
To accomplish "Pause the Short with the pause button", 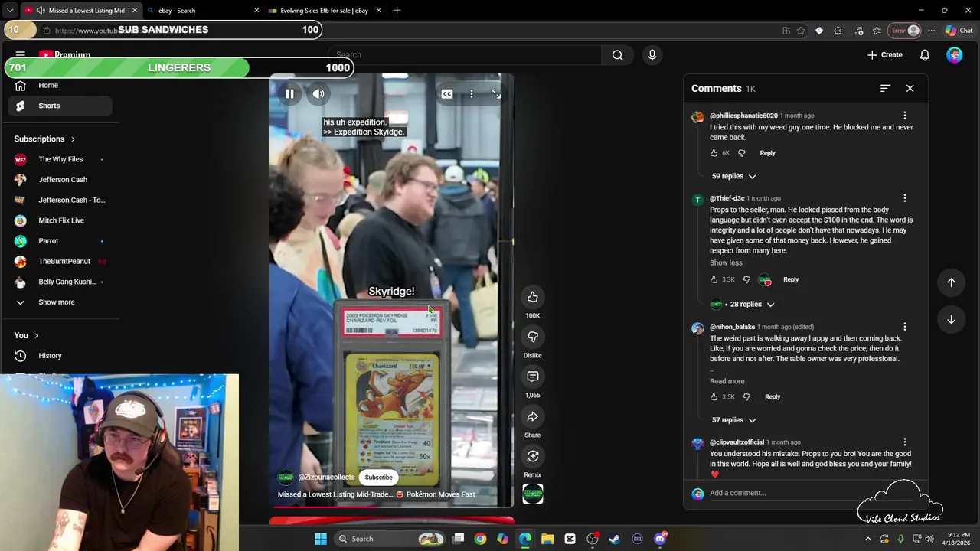I will click(290, 94).
